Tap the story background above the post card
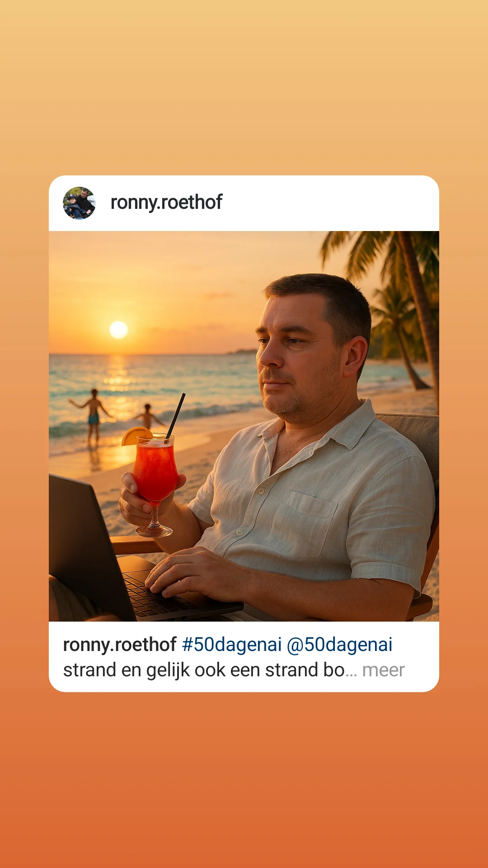Image resolution: width=488 pixels, height=868 pixels. (x=244, y=90)
